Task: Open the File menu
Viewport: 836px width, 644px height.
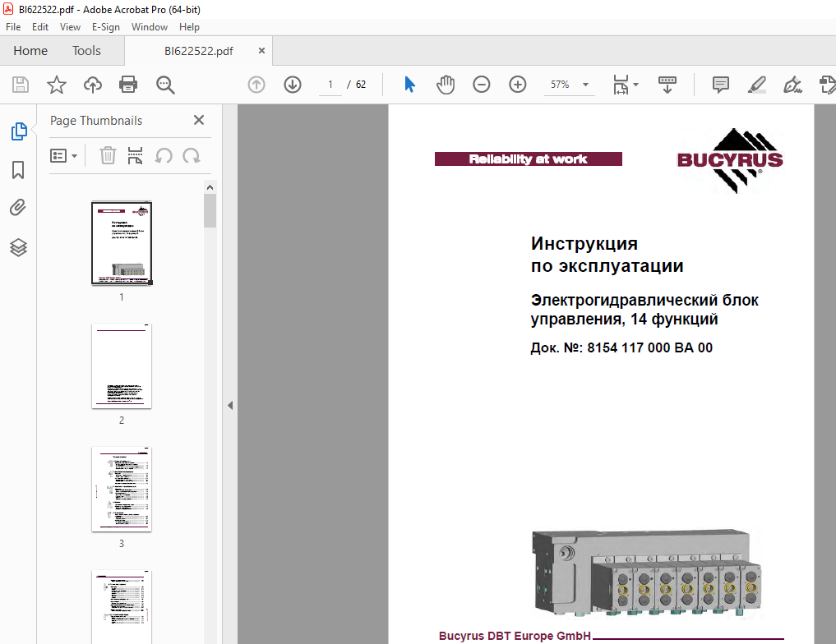Action: (x=13, y=27)
